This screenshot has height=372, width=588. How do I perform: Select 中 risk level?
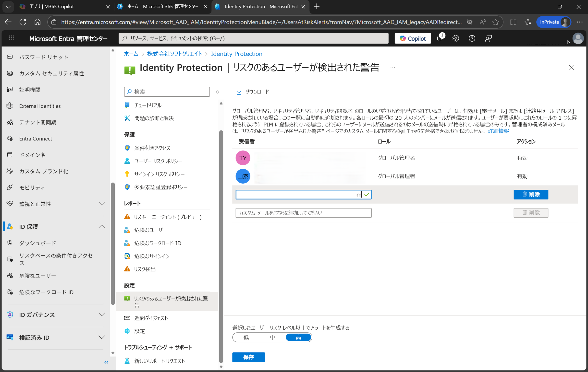(272, 337)
